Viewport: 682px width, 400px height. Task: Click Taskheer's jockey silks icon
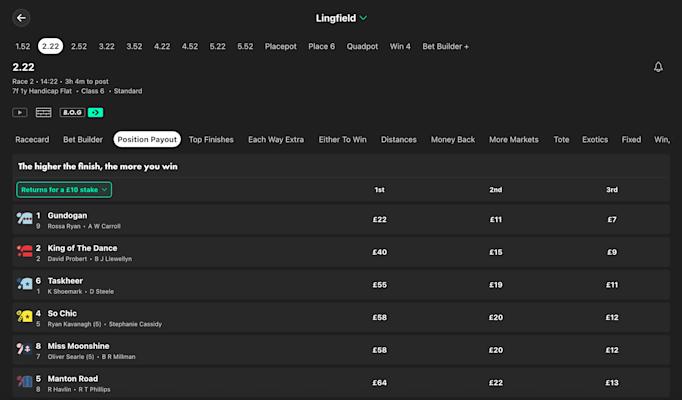(24, 283)
